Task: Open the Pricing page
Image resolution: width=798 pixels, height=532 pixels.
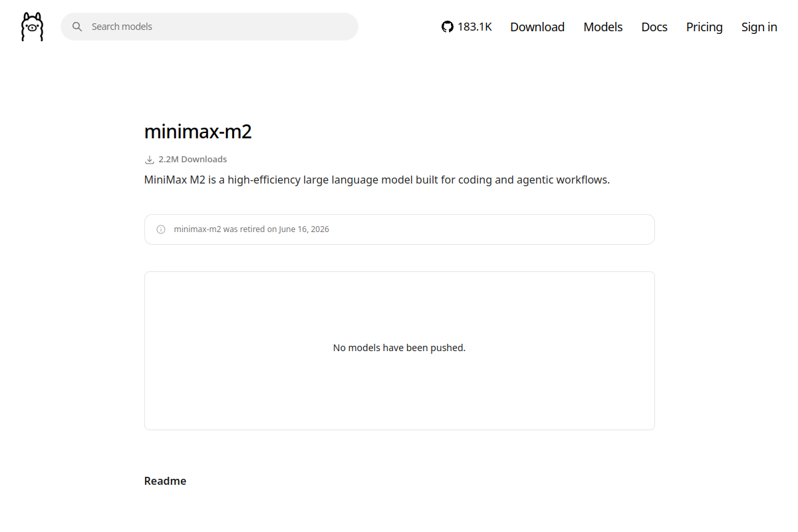Action: click(704, 27)
